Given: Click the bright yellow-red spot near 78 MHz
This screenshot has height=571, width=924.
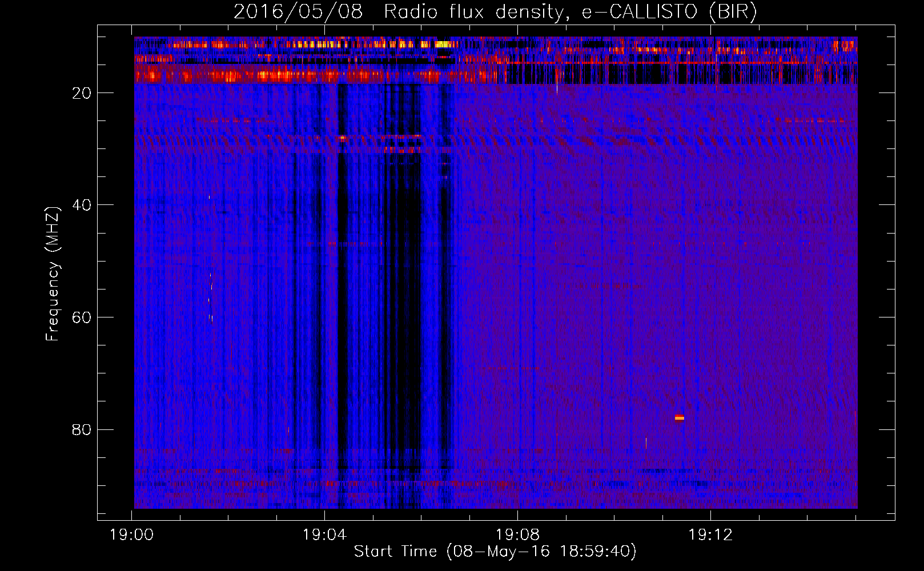Looking at the screenshot, I should point(679,417).
